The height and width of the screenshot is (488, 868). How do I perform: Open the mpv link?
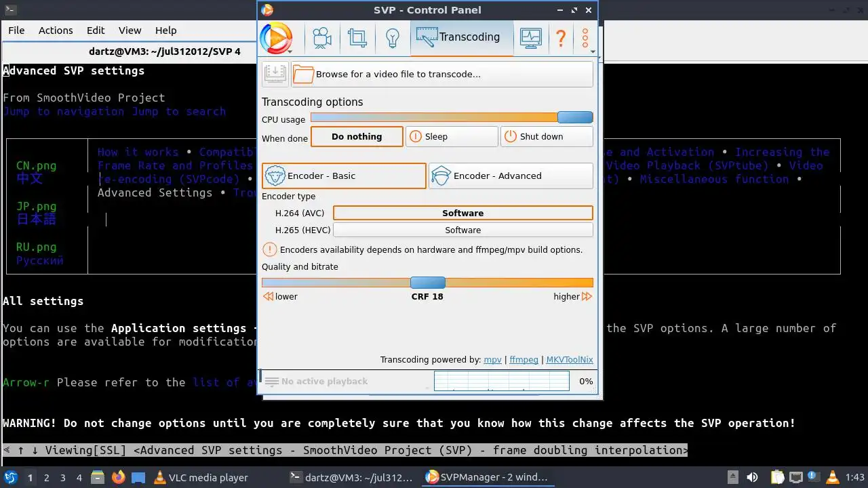click(x=492, y=360)
